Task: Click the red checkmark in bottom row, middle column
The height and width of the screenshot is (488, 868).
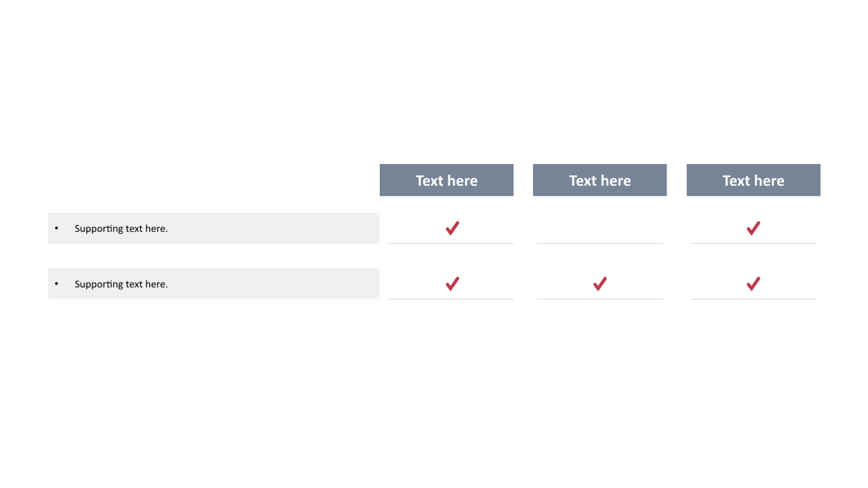Action: pyautogui.click(x=599, y=284)
